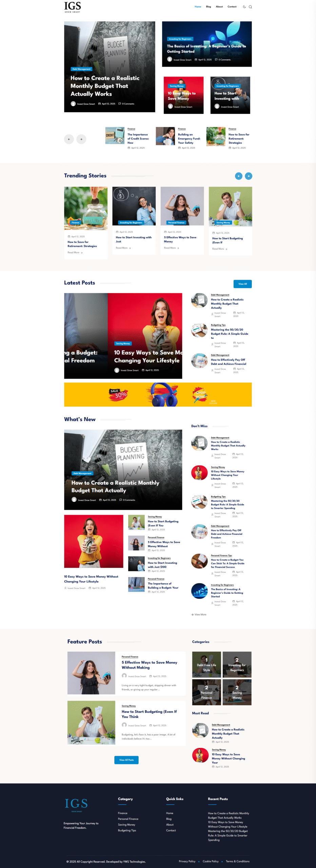This screenshot has height=868, width=316.
Task: Open the Blog menu item
Action: 208,7
